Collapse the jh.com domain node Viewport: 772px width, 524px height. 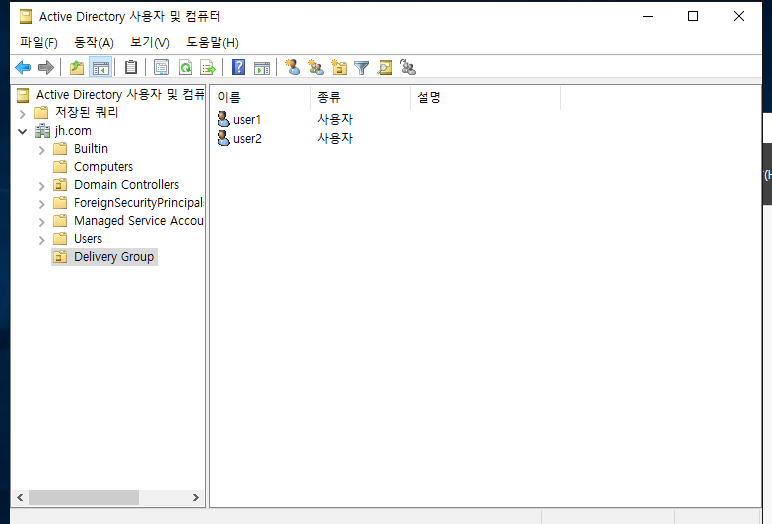pos(23,131)
